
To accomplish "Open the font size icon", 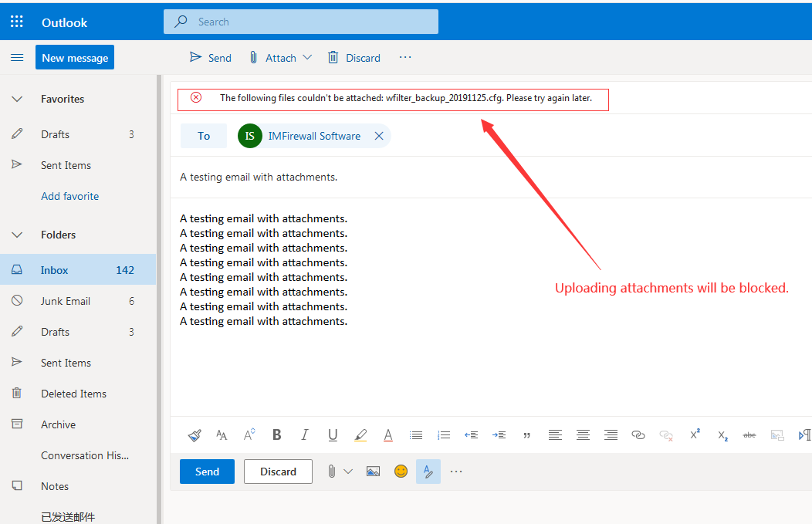I will [x=249, y=434].
